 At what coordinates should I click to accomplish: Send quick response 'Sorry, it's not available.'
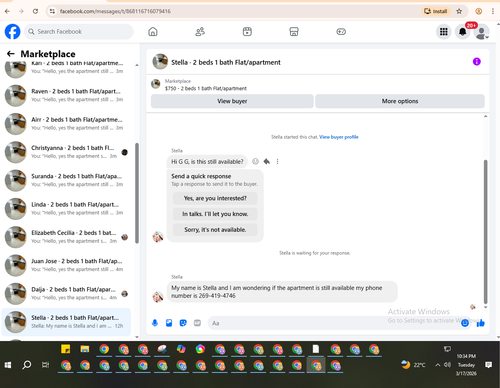[x=215, y=230]
